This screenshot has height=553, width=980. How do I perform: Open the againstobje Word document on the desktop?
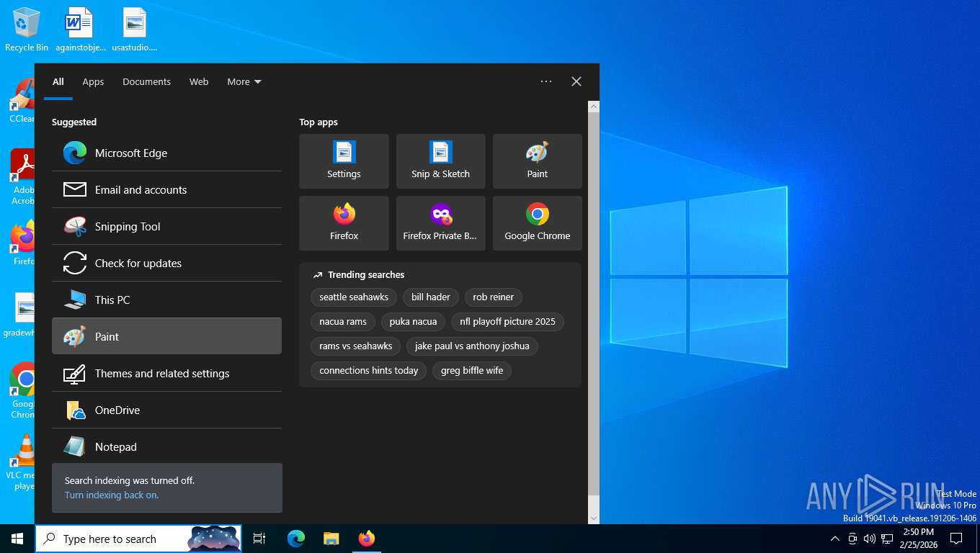pos(80,30)
